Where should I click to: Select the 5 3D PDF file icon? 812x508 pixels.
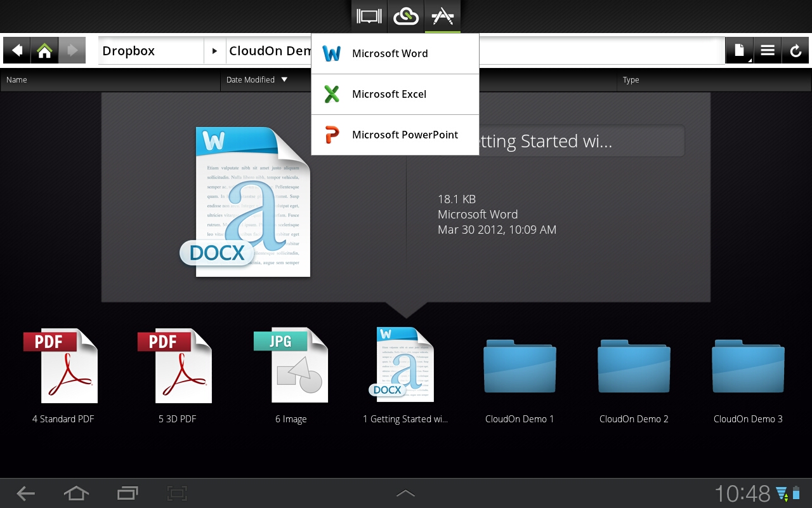point(176,365)
